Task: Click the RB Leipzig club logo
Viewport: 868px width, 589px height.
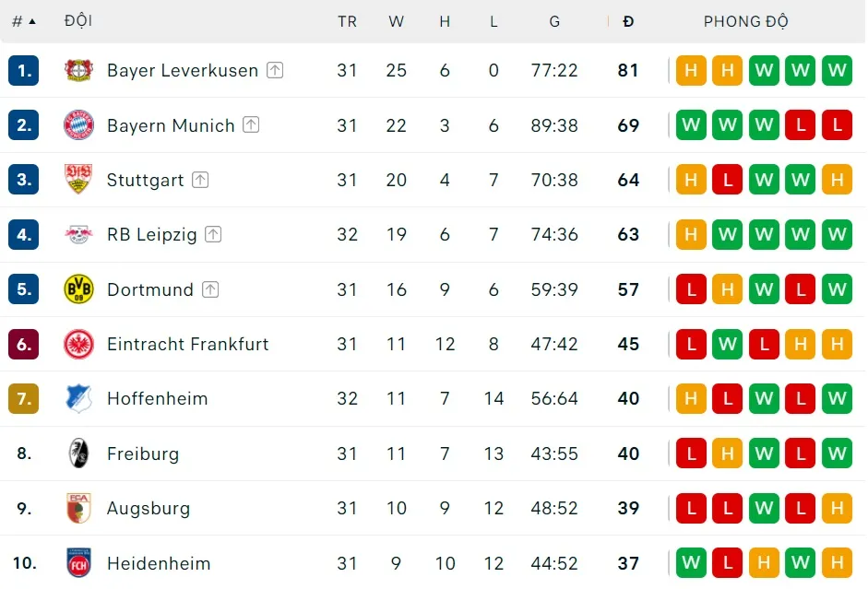Action: pos(78,234)
